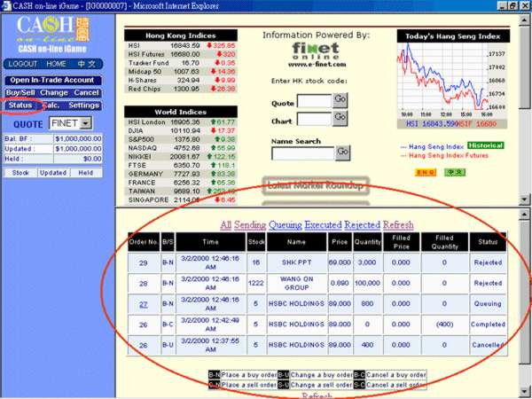
Task: Click the Bal. BF amount $1,000,000.00
Action: [78, 139]
